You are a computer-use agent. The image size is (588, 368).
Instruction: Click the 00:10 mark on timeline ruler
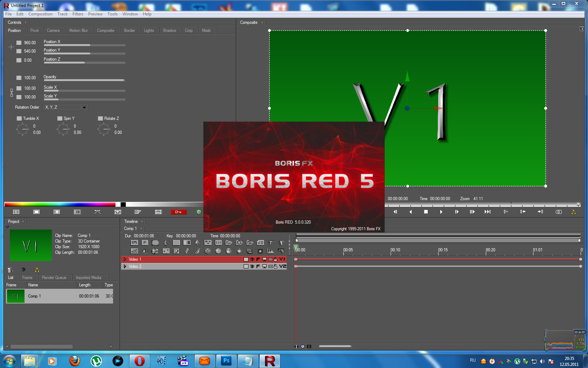[x=395, y=250]
